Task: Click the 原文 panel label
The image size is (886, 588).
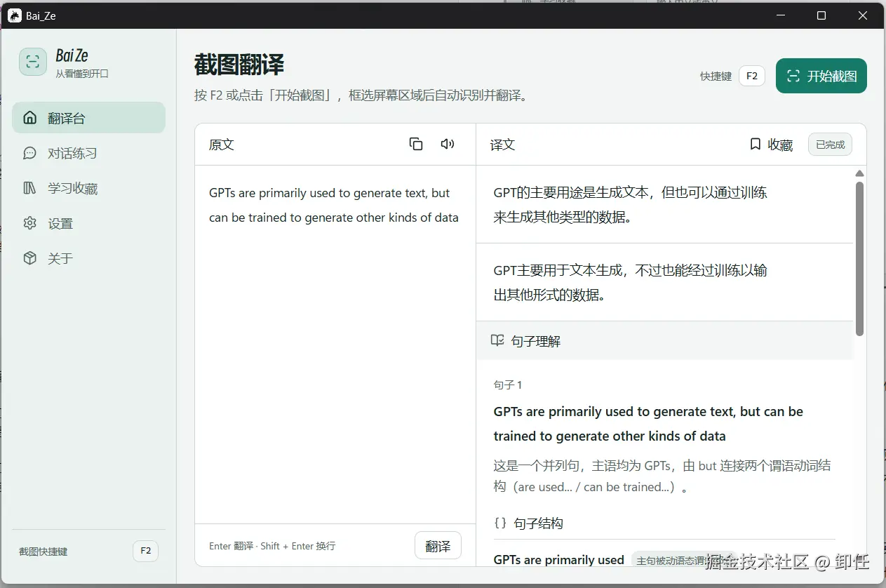Action: [222, 145]
